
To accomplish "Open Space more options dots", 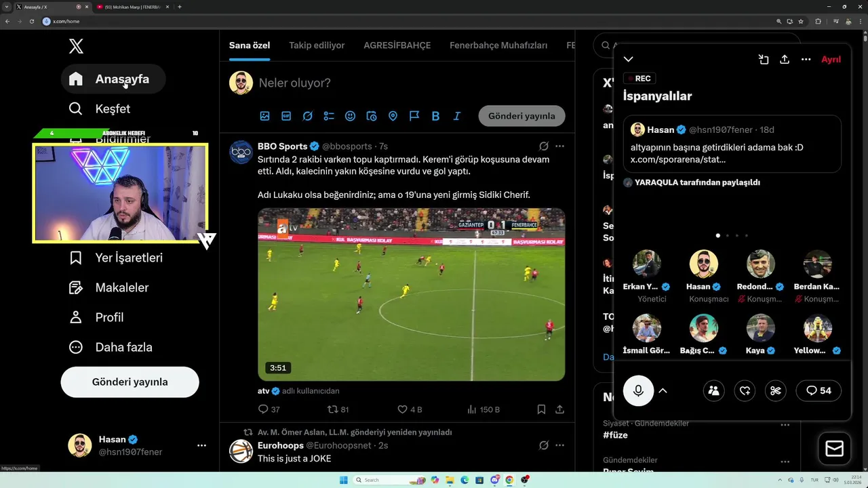I will 806,60.
